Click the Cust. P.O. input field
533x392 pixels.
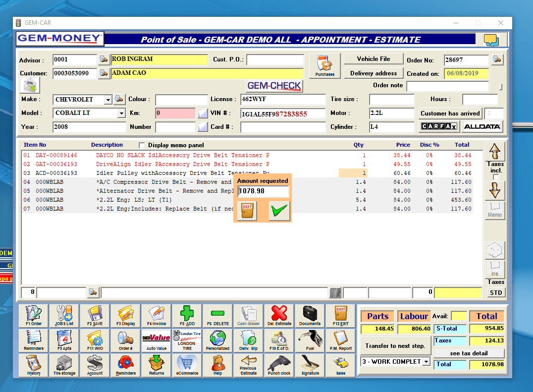coord(275,59)
